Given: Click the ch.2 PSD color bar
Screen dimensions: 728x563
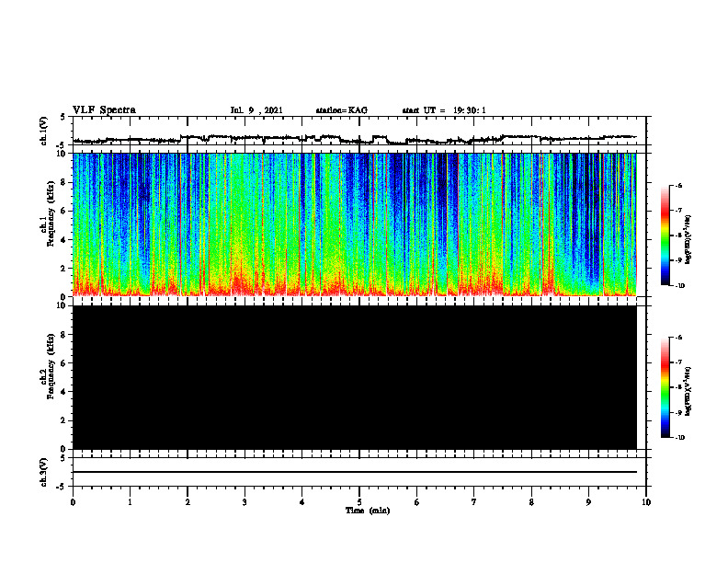Looking at the screenshot, I should pyautogui.click(x=665, y=387).
